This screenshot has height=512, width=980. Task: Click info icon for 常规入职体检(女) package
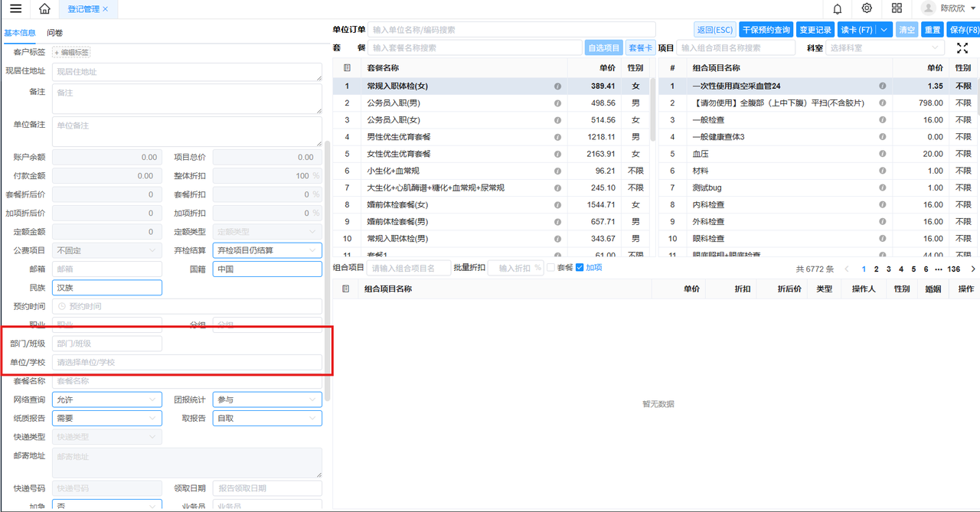[x=557, y=86]
